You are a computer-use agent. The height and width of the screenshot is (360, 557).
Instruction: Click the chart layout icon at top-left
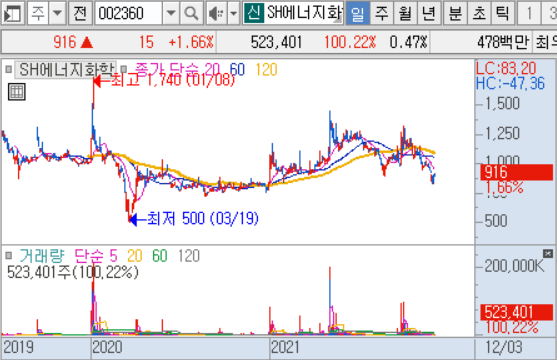pos(12,14)
